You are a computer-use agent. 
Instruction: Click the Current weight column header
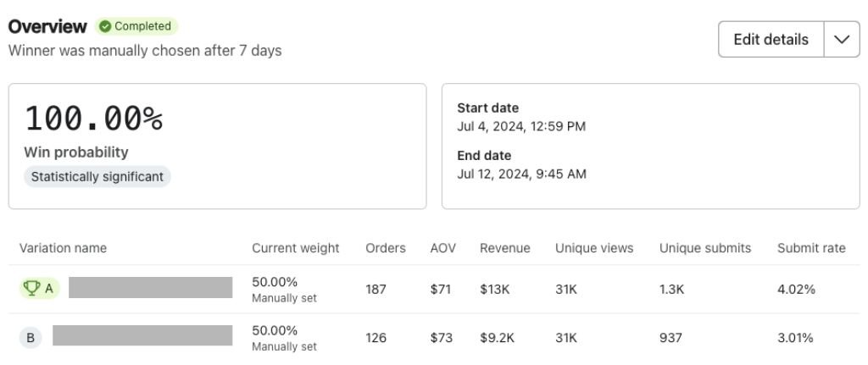coord(295,248)
